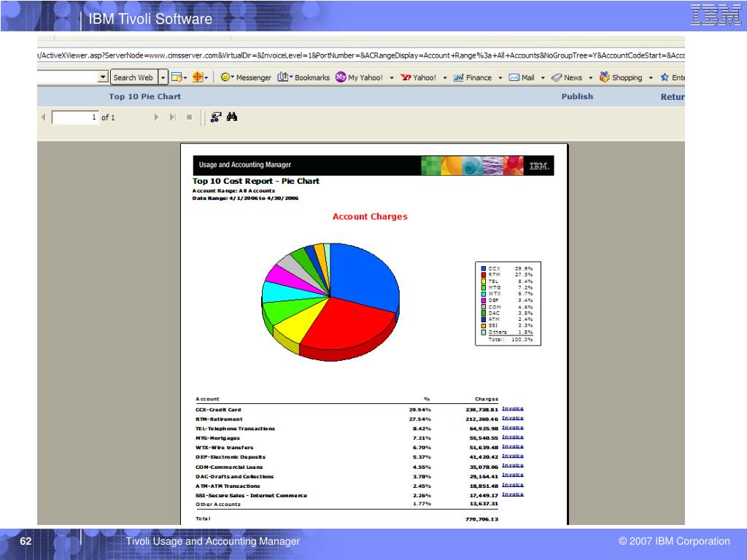
Task: Click 'Top 10 Cost Report - Pie Chart' heading
Action: (256, 181)
